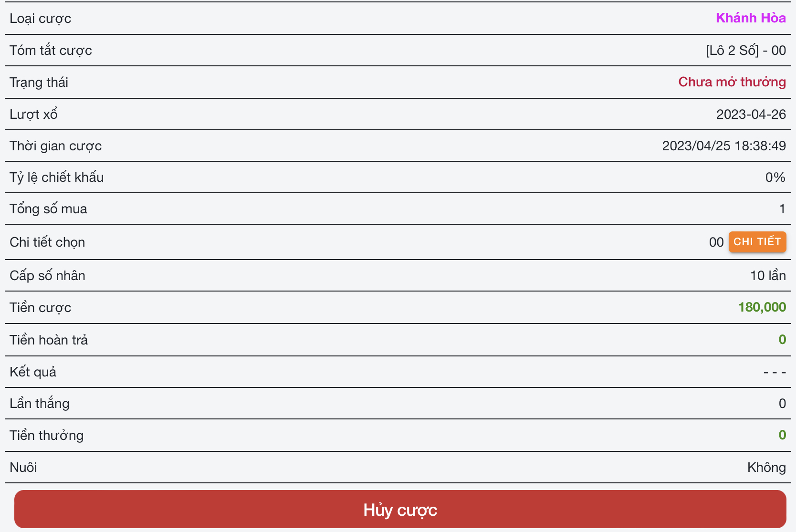This screenshot has width=796, height=532.
Task: Click the Thời gian cược label
Action: (55, 146)
